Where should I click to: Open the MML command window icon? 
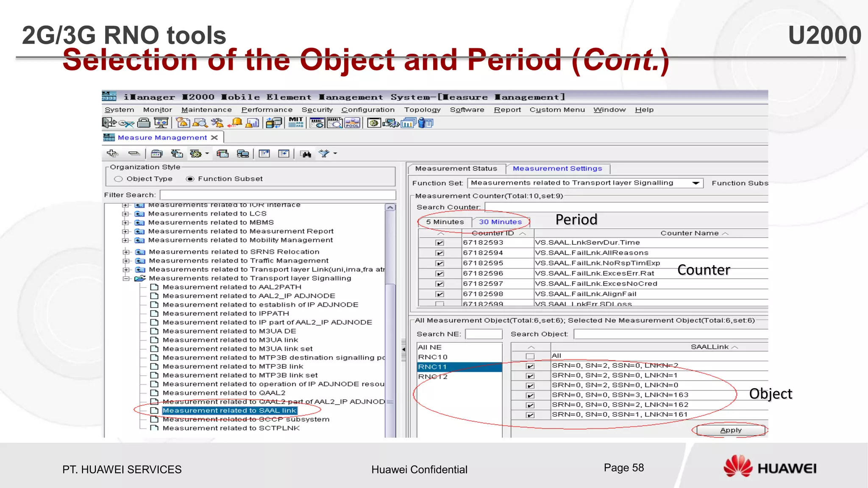coord(317,123)
